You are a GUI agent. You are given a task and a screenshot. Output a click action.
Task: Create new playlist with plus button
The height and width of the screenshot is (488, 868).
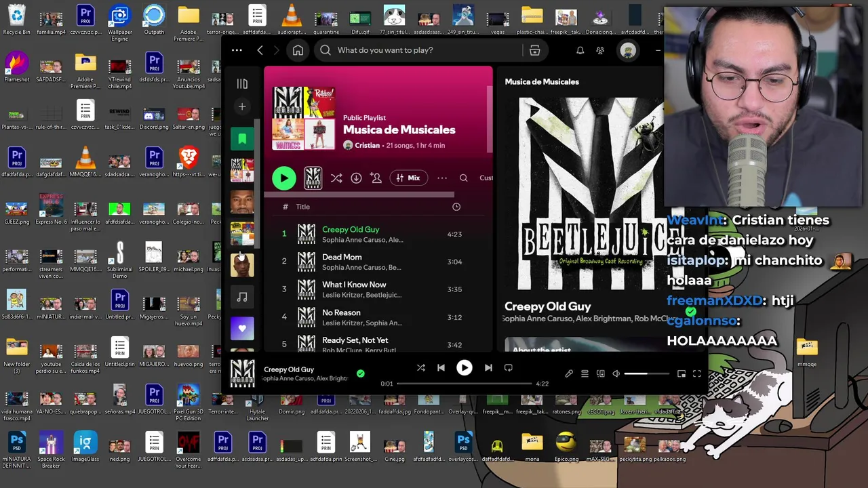pyautogui.click(x=242, y=106)
